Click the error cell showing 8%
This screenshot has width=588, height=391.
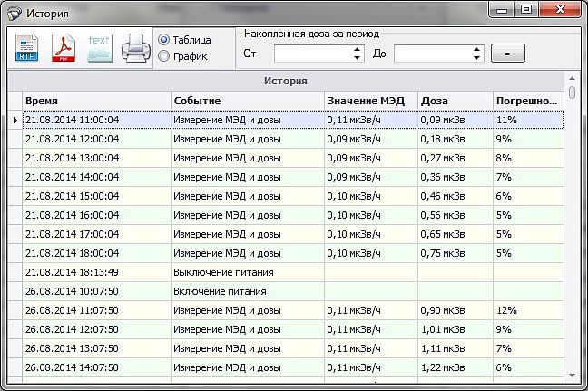pyautogui.click(x=528, y=158)
